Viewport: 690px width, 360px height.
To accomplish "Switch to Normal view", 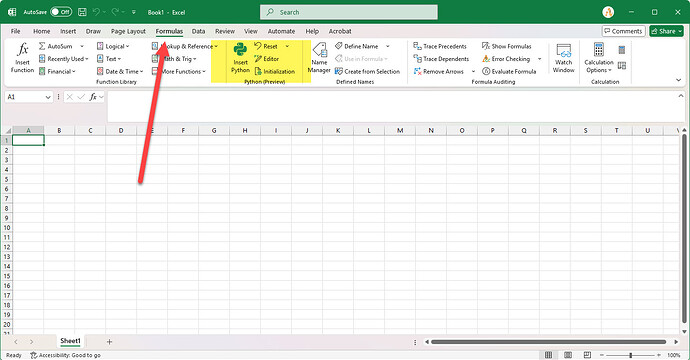I will point(548,355).
